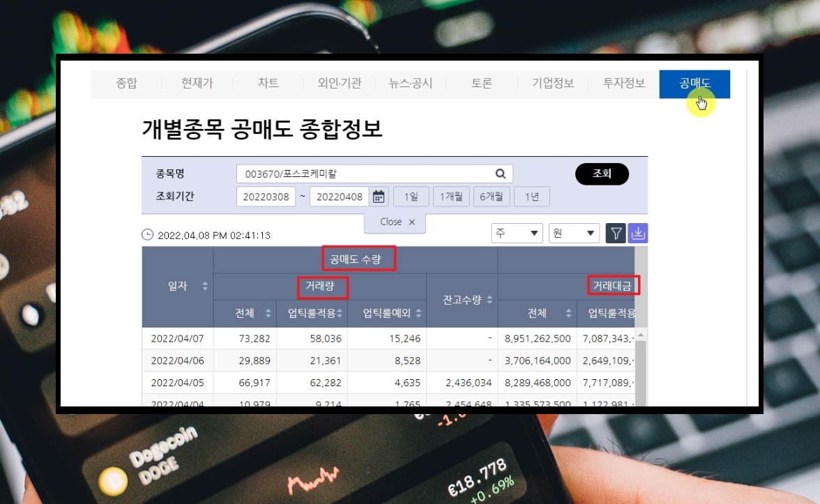
Task: Click the value 62,282
Action: (325, 383)
